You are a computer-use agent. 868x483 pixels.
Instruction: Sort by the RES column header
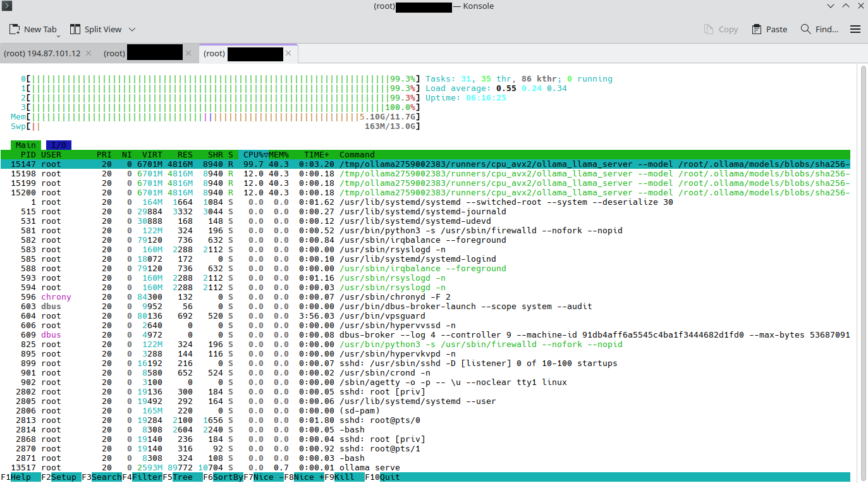click(x=185, y=155)
